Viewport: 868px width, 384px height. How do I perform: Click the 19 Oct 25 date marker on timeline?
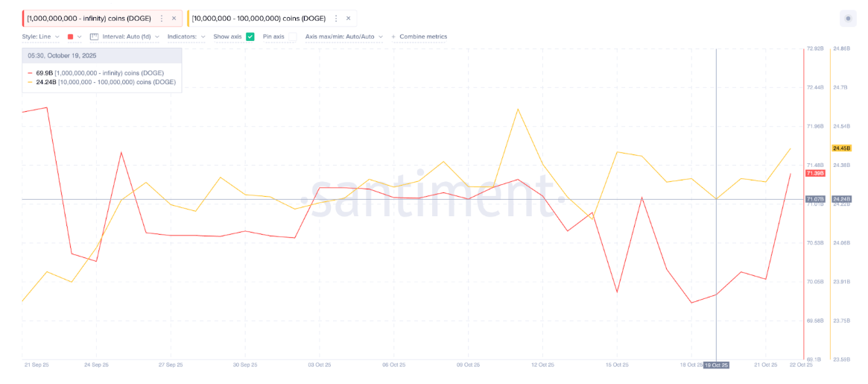point(716,365)
